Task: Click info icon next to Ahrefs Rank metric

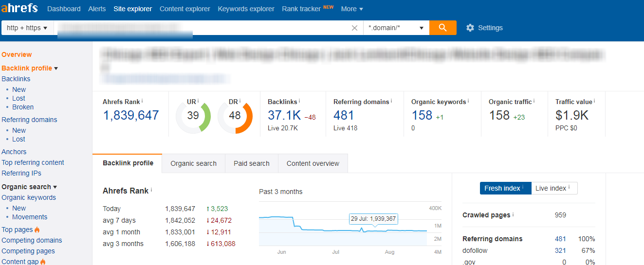Action: [142, 101]
